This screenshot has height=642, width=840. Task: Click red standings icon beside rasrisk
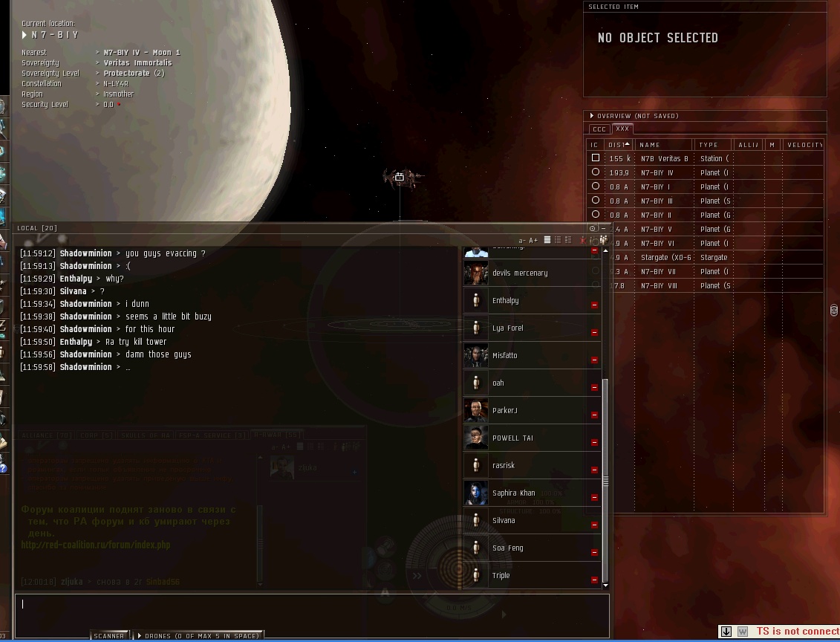pyautogui.click(x=594, y=470)
